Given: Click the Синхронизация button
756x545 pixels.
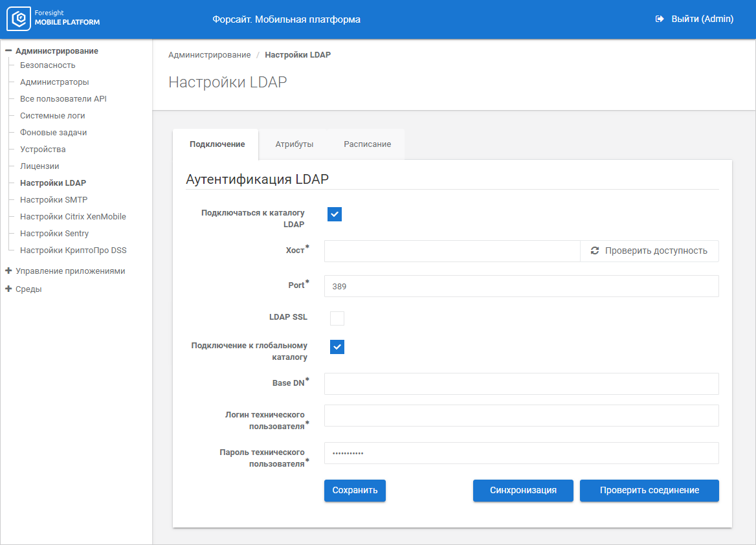Looking at the screenshot, I should tap(523, 491).
